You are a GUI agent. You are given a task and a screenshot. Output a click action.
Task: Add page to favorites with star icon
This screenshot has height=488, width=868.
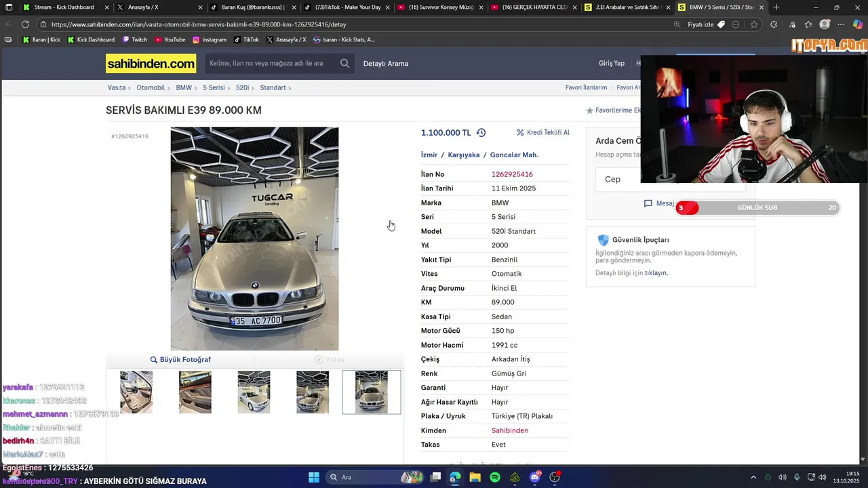[754, 24]
